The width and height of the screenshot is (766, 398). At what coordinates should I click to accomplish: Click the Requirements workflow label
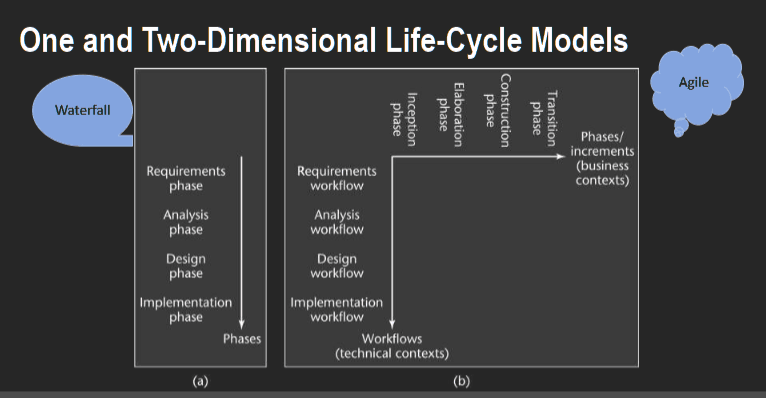(337, 178)
